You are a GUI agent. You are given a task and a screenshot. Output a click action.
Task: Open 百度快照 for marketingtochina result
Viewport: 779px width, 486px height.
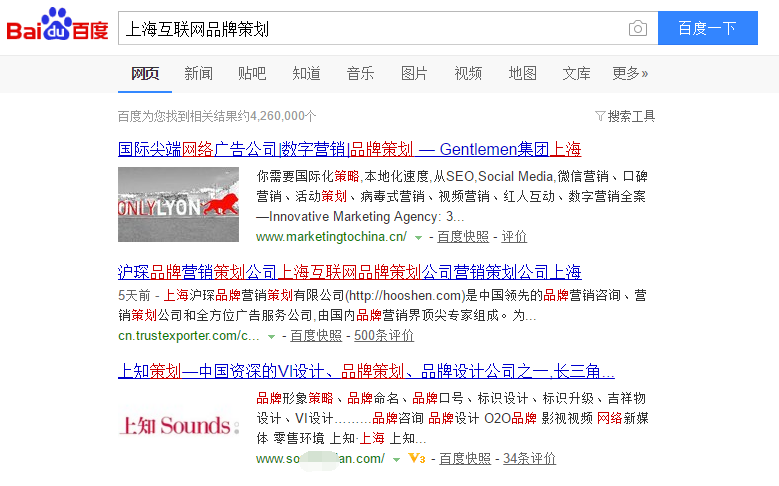click(x=463, y=237)
